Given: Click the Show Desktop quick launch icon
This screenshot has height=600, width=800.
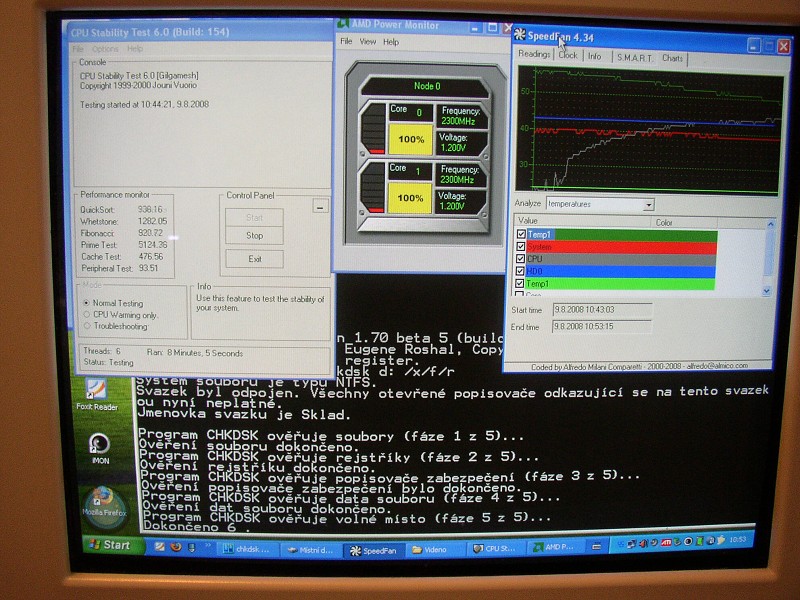Looking at the screenshot, I should (160, 547).
